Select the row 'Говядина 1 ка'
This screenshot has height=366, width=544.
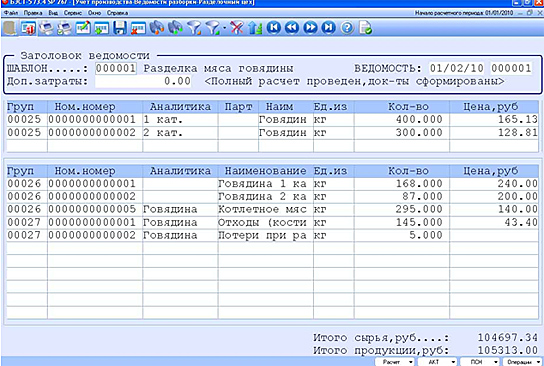(x=272, y=184)
